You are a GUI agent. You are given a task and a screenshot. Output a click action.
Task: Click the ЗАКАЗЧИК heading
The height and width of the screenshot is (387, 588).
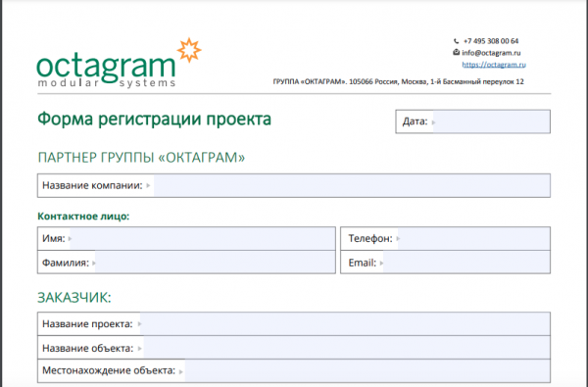[74, 298]
